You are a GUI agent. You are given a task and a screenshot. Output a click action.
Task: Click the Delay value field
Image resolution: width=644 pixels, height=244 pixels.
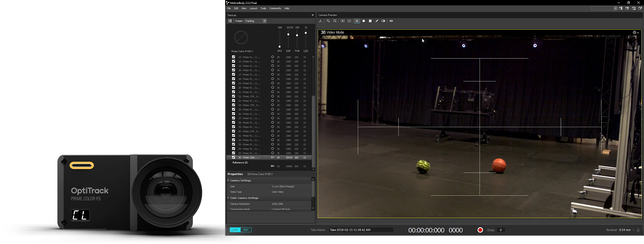[x=501, y=230]
